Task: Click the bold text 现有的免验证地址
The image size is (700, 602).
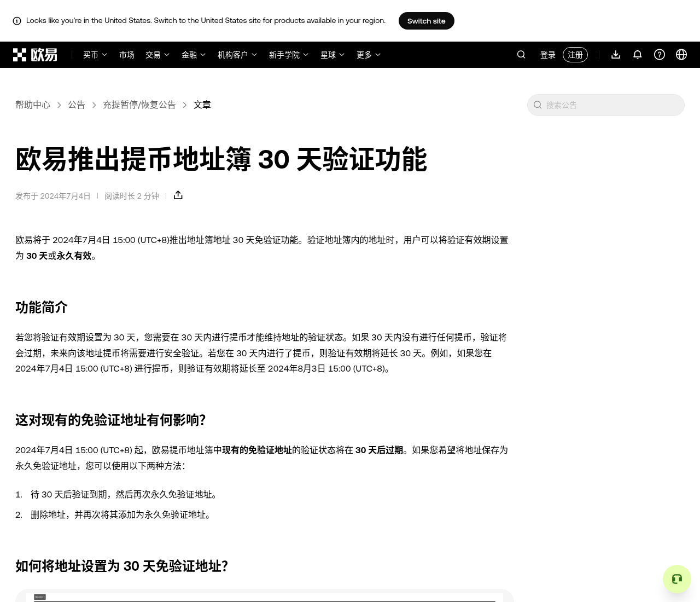Action: pos(257,450)
